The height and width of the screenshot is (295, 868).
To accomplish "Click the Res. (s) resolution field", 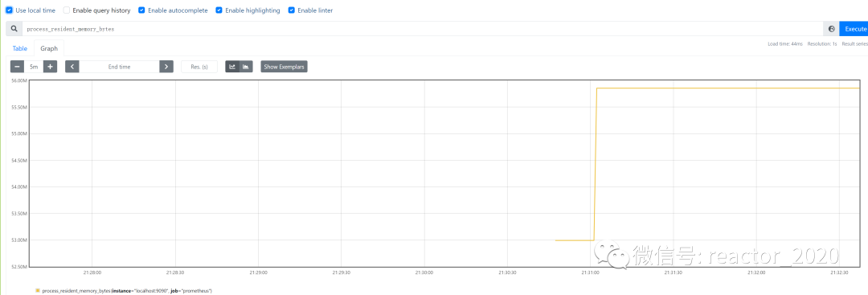I will 199,67.
